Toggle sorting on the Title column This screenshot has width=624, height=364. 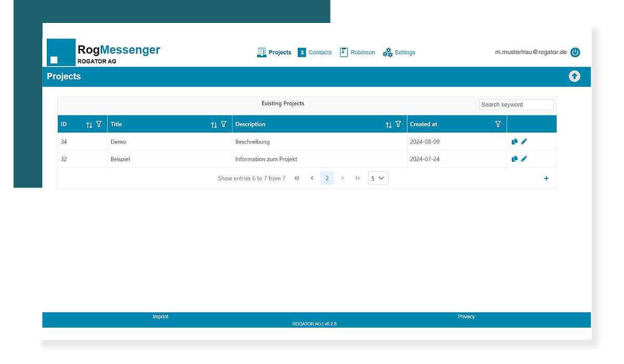pos(214,124)
